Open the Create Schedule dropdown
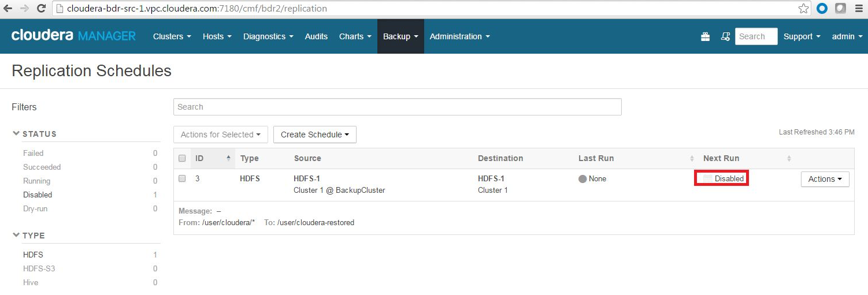This screenshot has height=295, width=868. [315, 135]
